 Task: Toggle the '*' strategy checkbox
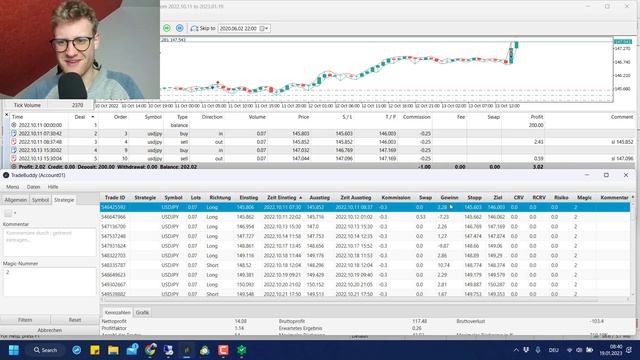click(8, 213)
